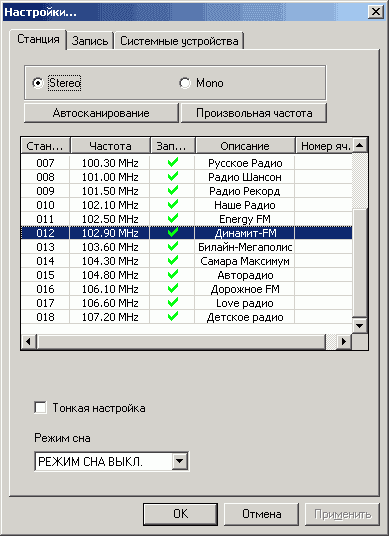Click the station list scroll down arrow
The image size is (389, 536).
(x=360, y=325)
